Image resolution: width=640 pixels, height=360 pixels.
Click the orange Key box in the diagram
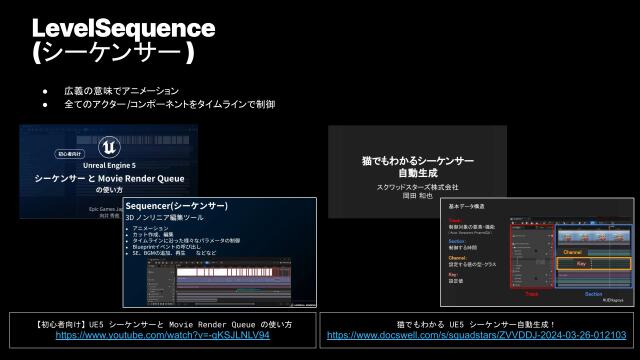(594, 264)
